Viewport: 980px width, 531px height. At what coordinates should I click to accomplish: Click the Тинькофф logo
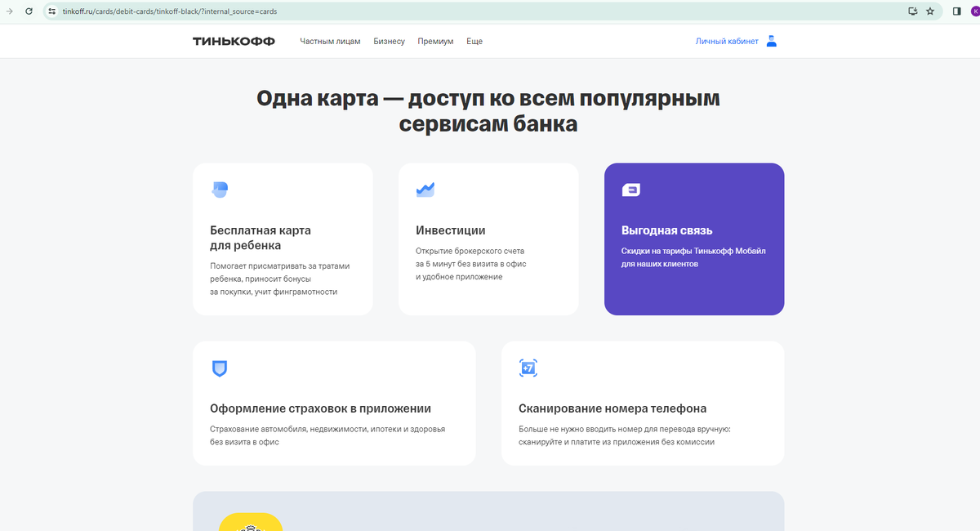coord(234,40)
